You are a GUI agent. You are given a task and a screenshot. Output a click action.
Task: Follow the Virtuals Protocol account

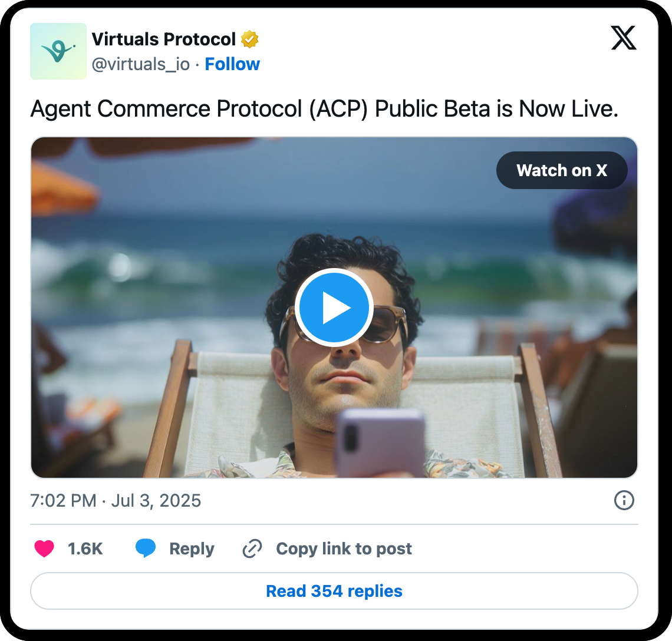(232, 64)
